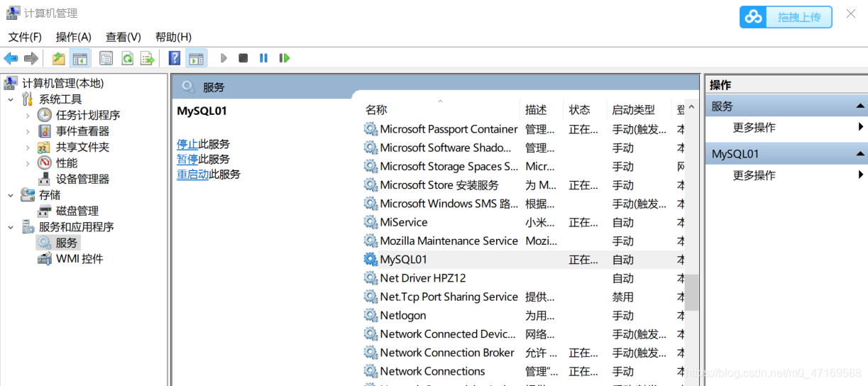Select Mozilla Maintenance Service row
Viewport: 868px width, 386px height.
523,241
